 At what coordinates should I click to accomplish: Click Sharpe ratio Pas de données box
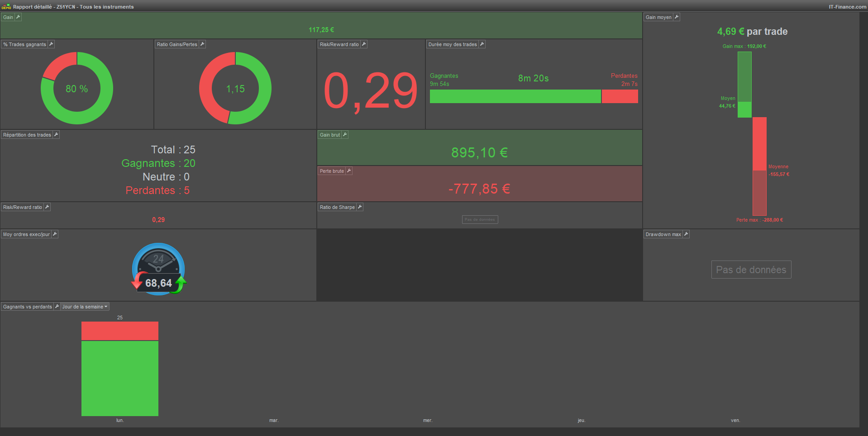pyautogui.click(x=480, y=219)
